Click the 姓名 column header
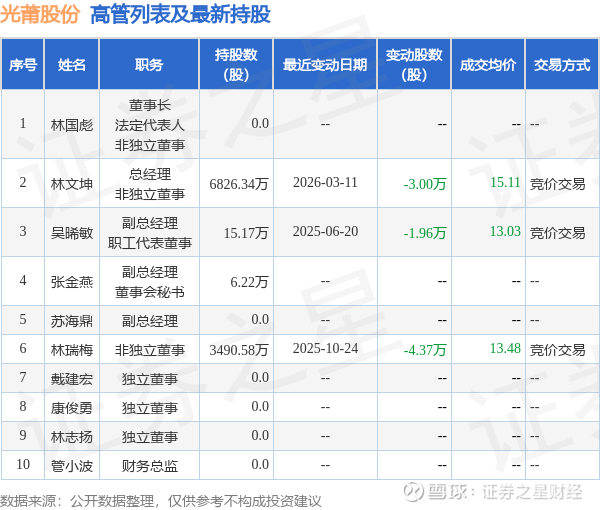Viewport: 600px width, 510px height. point(72,65)
